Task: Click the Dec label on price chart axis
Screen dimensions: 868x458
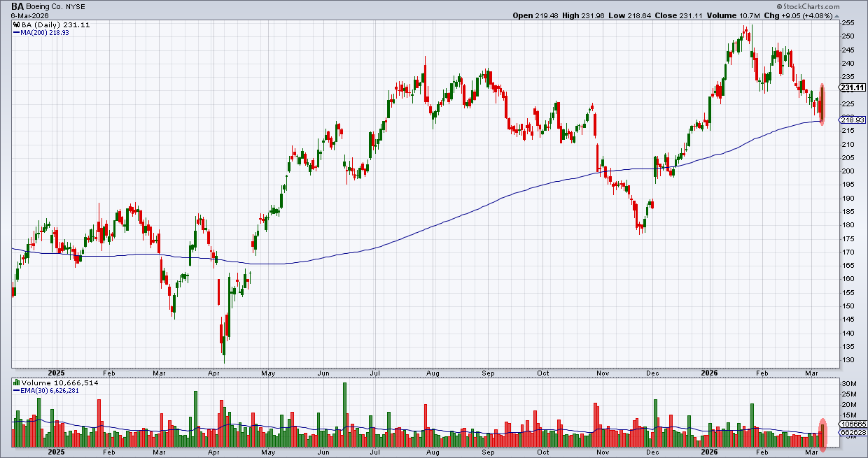Action: (652, 373)
